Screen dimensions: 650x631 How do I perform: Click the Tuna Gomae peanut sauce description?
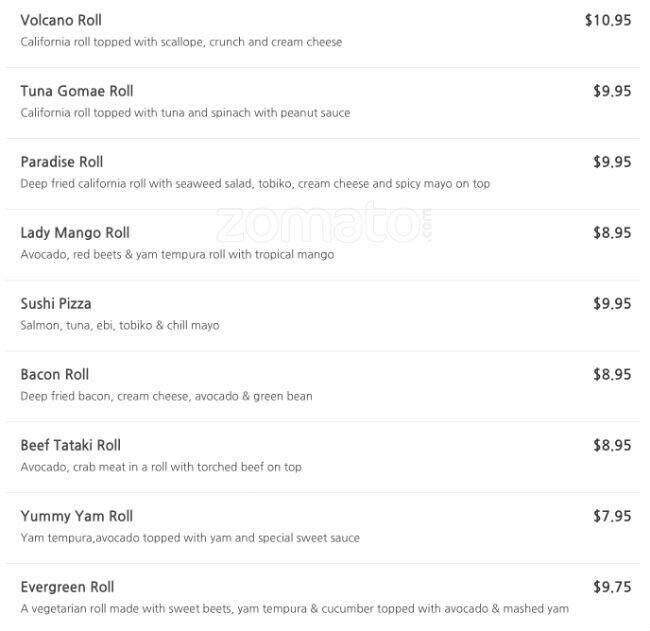pyautogui.click(x=185, y=113)
